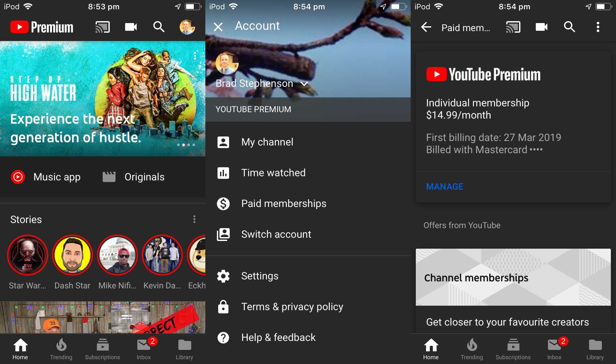This screenshot has width=616, height=364.
Task: Tap the YouTube Premium logo on Home screen
Action: point(42,27)
